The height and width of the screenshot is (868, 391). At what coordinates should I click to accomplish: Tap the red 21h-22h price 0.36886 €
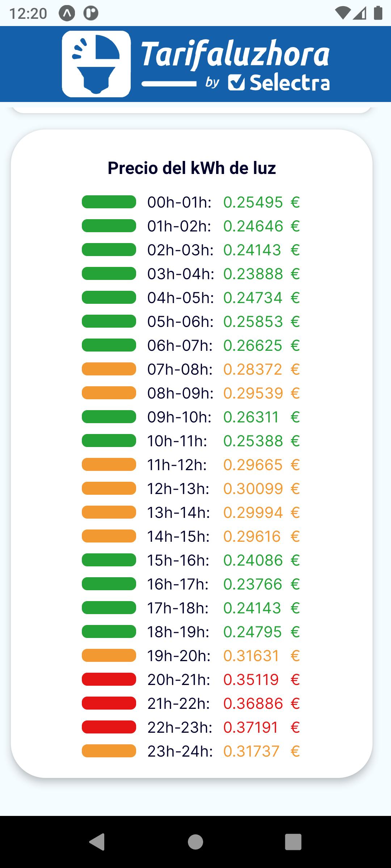coord(261,703)
